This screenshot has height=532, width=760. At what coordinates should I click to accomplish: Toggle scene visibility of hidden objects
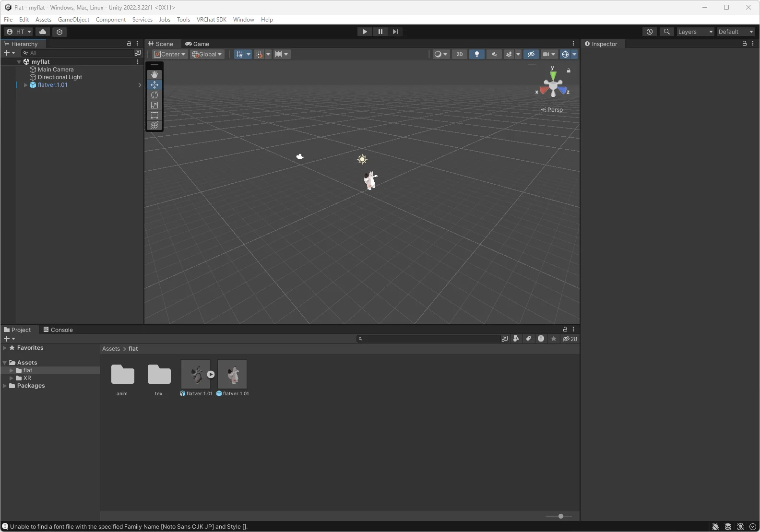(x=531, y=54)
